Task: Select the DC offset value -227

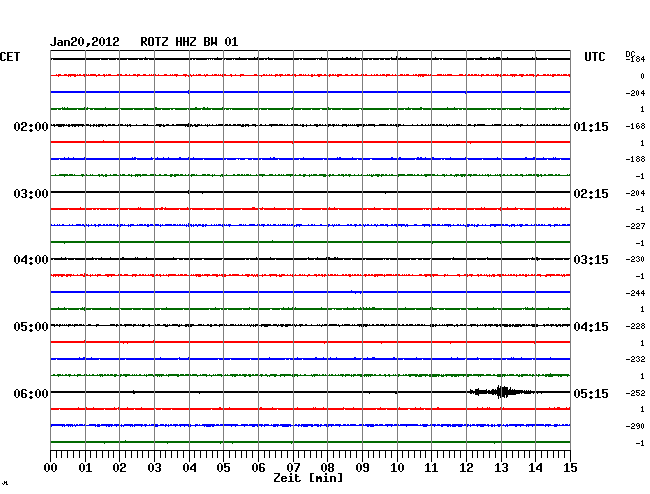Action: (x=635, y=226)
